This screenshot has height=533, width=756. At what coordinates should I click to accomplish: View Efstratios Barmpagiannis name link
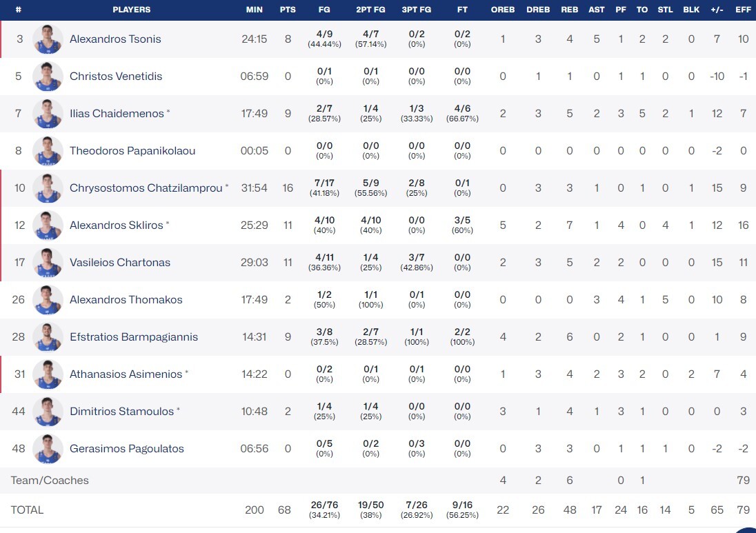134,337
